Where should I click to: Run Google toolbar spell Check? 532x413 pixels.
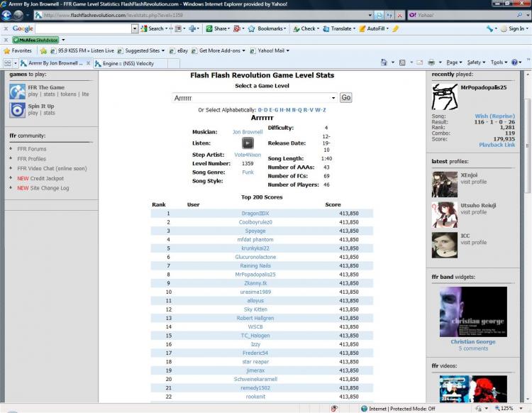(x=304, y=29)
